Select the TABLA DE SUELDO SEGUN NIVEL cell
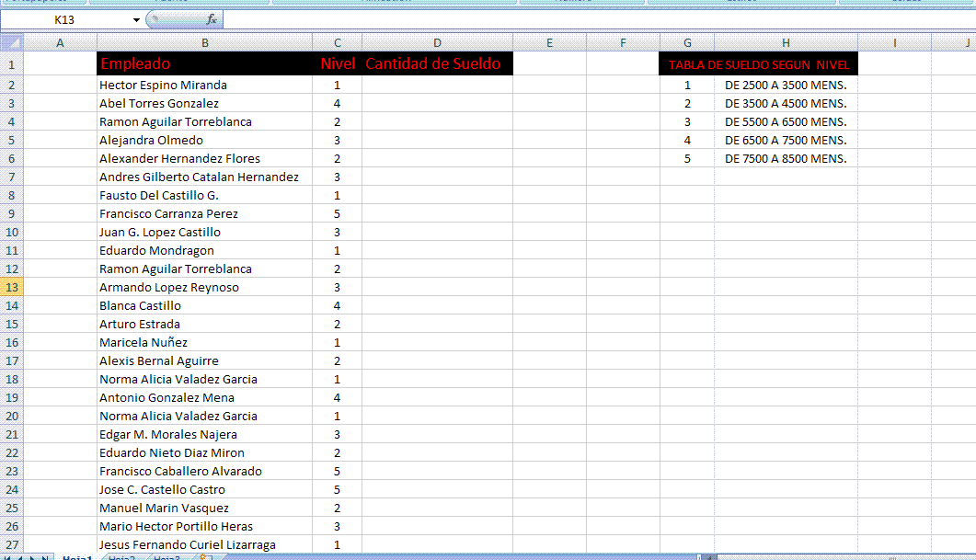Image resolution: width=976 pixels, height=560 pixels. (x=759, y=64)
